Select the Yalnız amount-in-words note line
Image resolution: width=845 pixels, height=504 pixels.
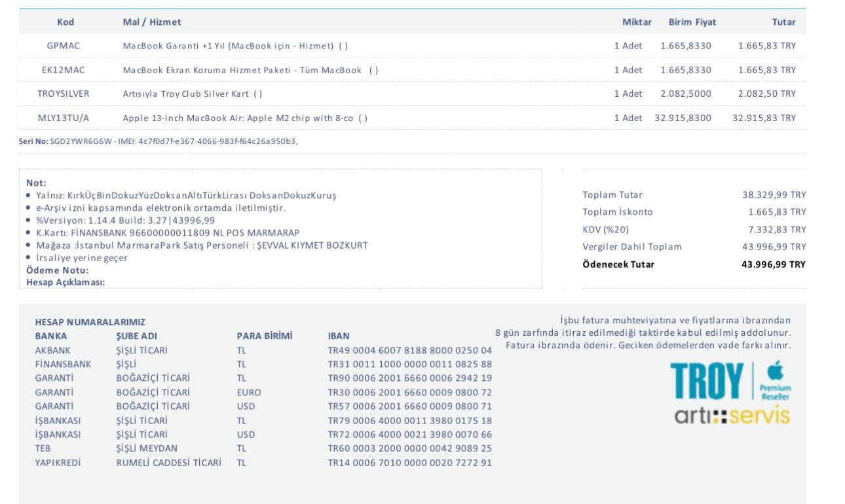[186, 195]
